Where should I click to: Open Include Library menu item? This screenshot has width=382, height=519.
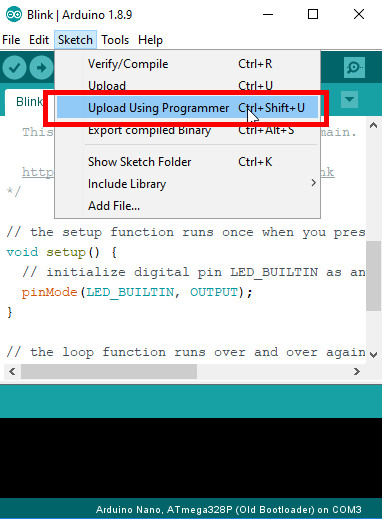coord(187,184)
